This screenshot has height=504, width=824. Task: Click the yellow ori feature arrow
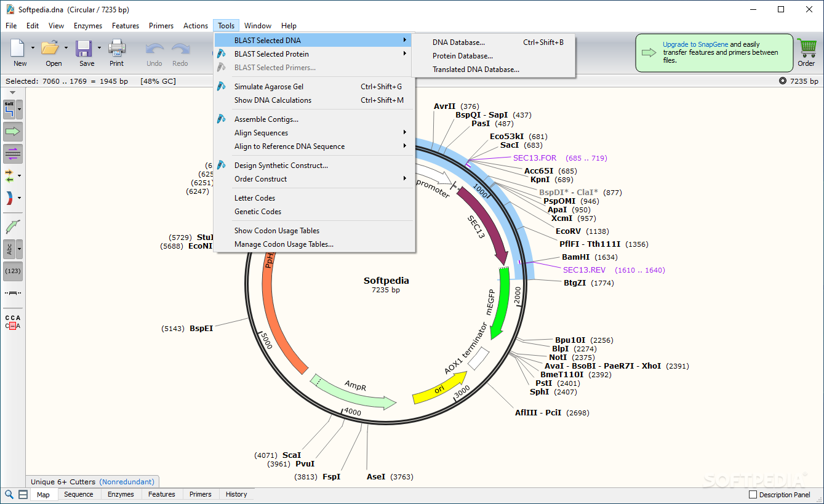tap(439, 388)
